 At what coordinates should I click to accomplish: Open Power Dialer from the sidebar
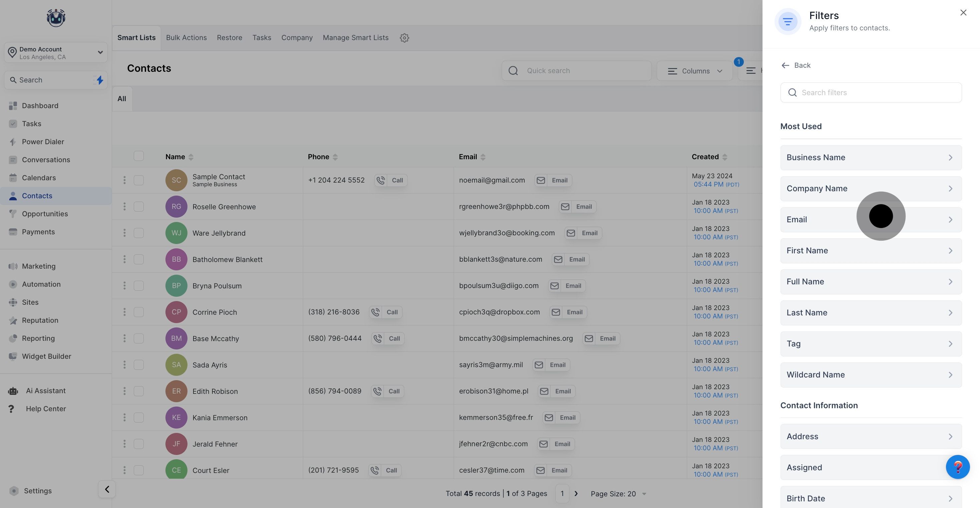(x=43, y=142)
